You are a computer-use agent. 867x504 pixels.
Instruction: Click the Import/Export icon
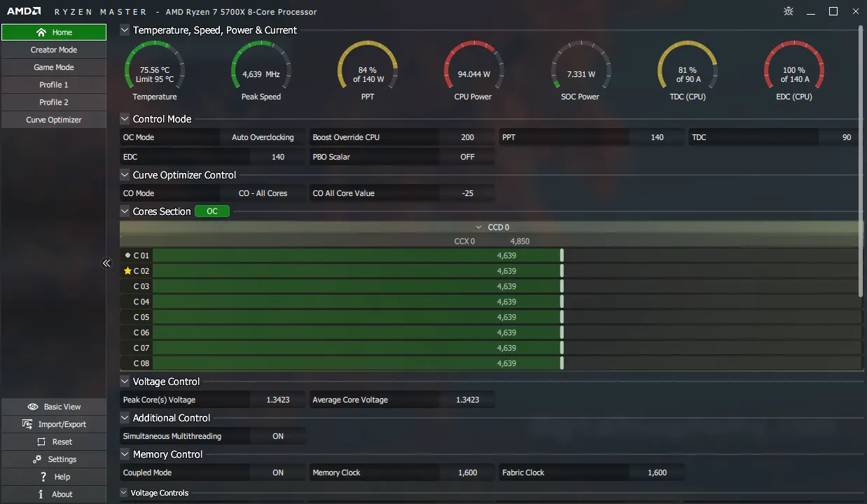tap(27, 424)
